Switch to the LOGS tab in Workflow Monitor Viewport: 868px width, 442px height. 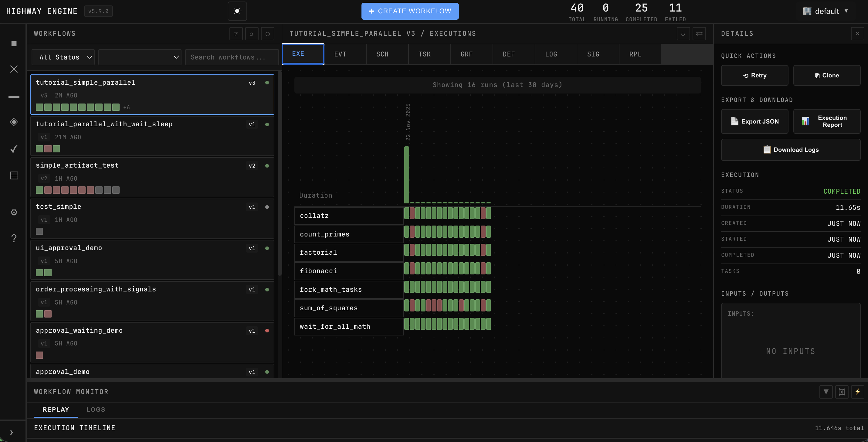click(96, 409)
